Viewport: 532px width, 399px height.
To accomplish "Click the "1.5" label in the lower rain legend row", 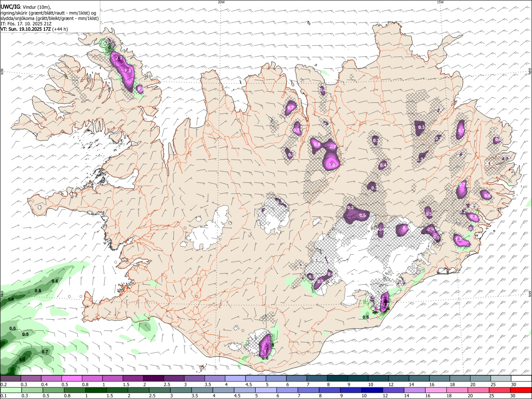I will pyautogui.click(x=110, y=396).
